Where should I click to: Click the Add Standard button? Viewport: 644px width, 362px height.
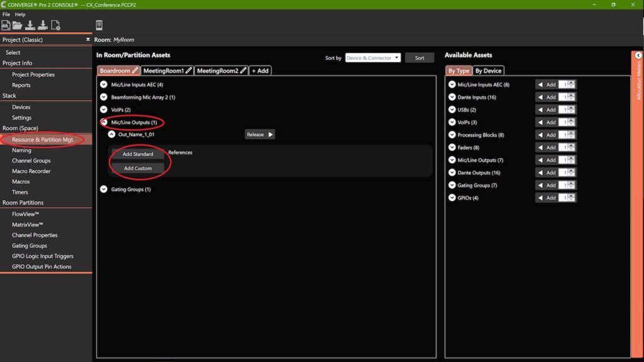(x=138, y=154)
